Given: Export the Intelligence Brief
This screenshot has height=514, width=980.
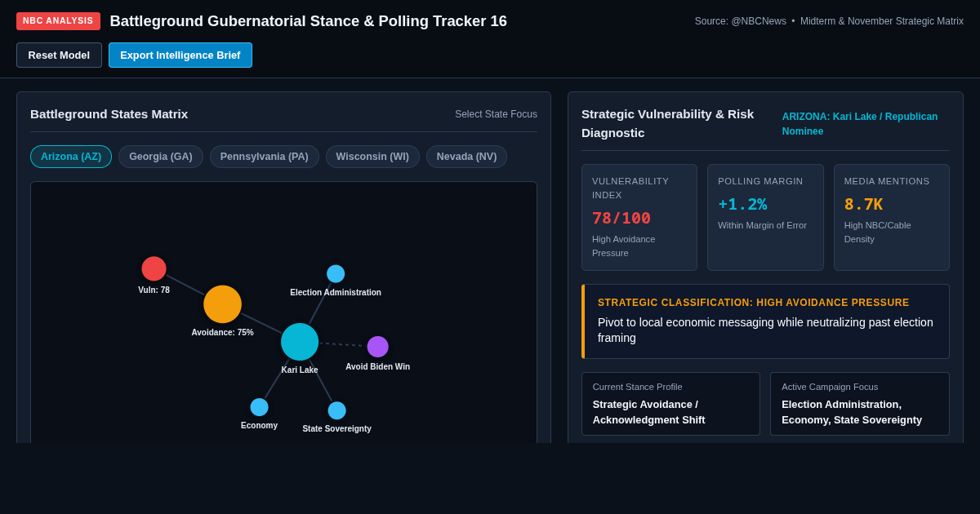Looking at the screenshot, I should [x=180, y=55].
